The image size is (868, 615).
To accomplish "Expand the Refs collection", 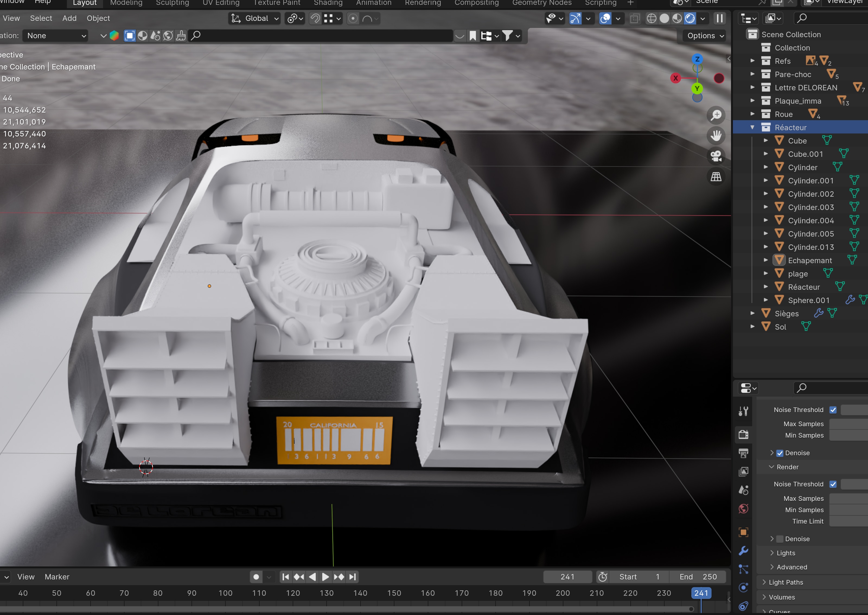I will tap(752, 61).
